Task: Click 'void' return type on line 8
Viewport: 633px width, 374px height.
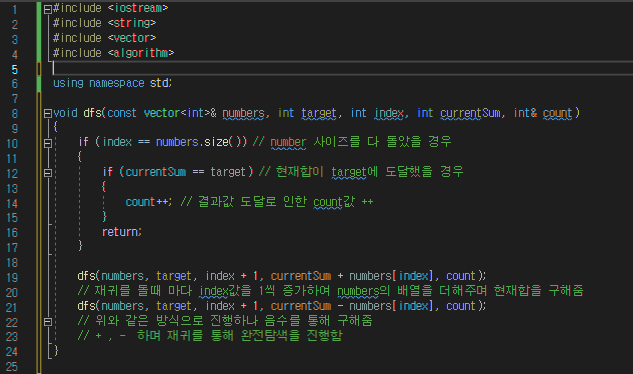Action: pos(65,113)
